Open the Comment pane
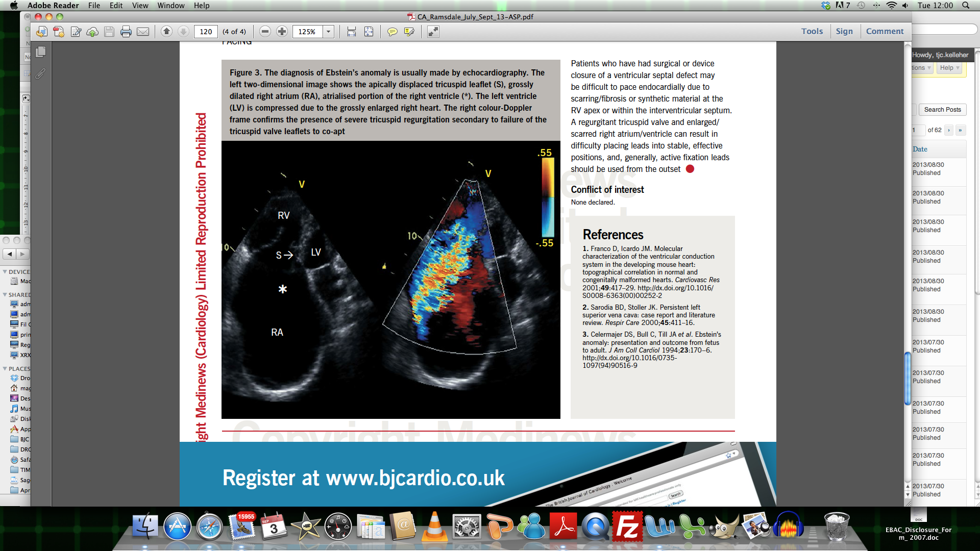 click(885, 31)
